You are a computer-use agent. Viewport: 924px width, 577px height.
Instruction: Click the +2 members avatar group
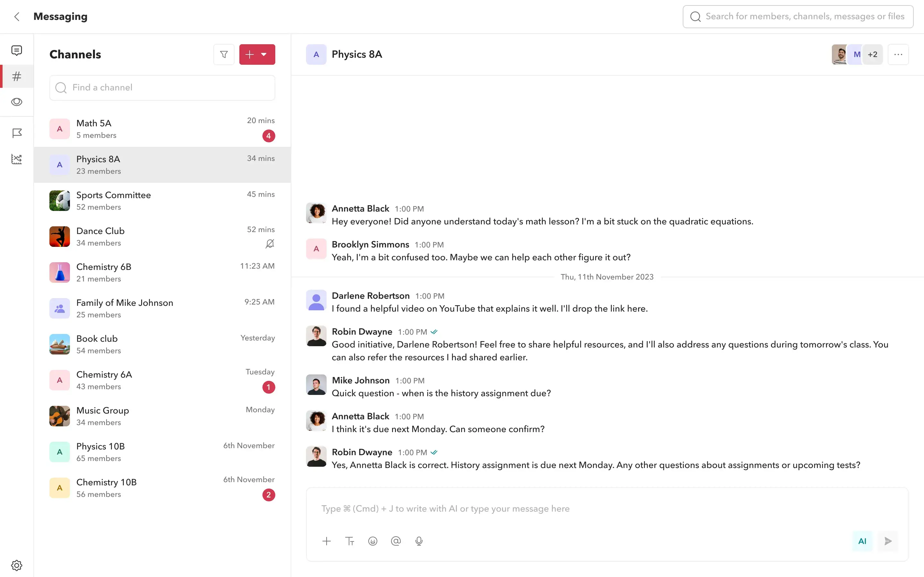872,54
